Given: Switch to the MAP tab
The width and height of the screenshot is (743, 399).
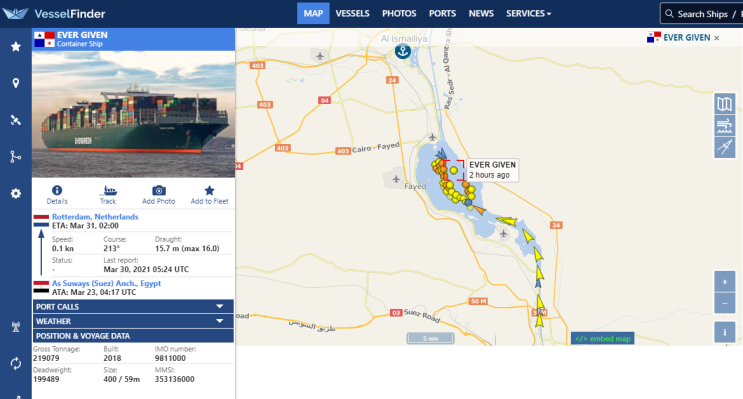Looking at the screenshot, I should point(313,13).
